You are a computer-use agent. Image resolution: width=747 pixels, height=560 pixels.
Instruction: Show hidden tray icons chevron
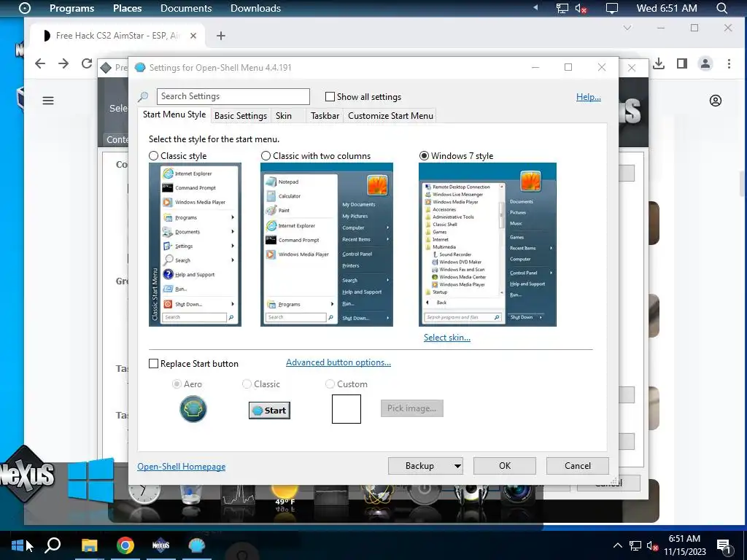pyautogui.click(x=617, y=545)
